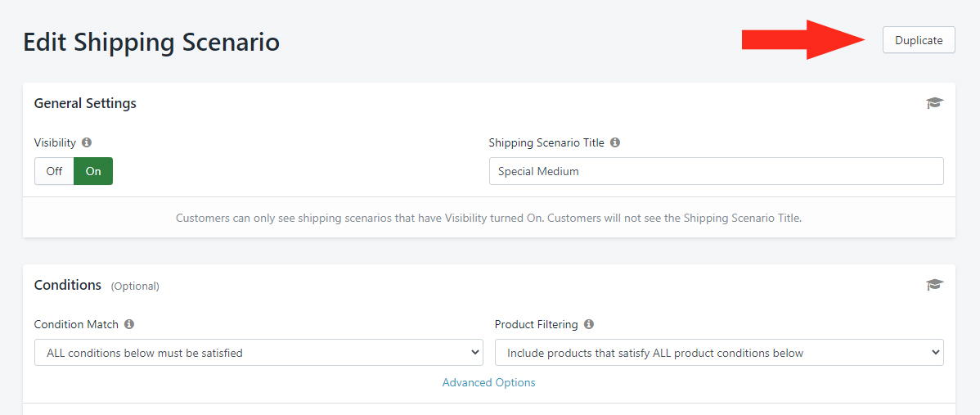Viewport: 980px width, 415px height.
Task: Click the Visibility field label
Action: (55, 142)
